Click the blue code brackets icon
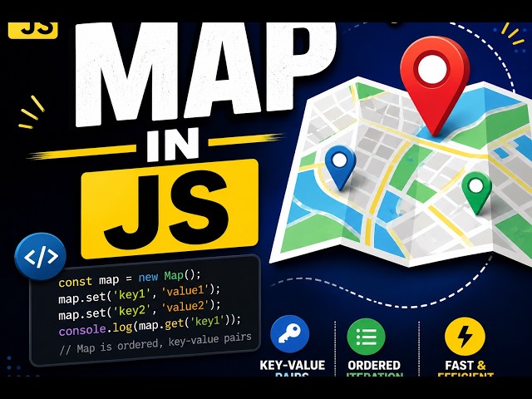532x399 pixels. pos(41,257)
